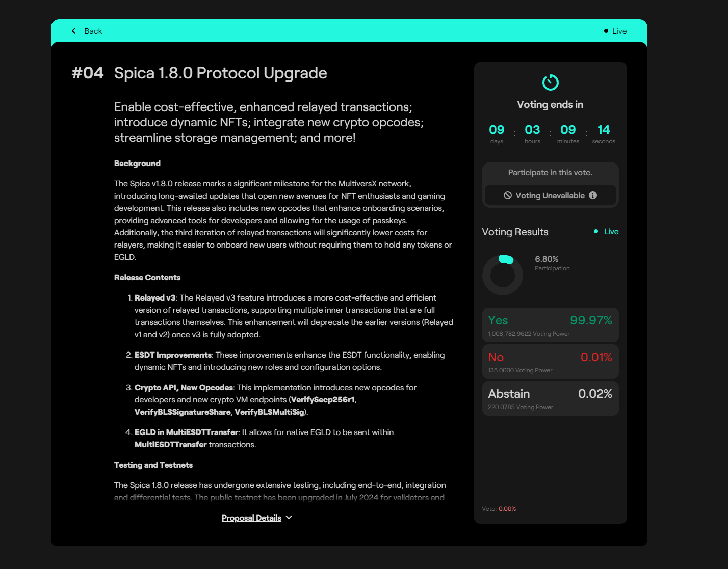Click the '09 minutes' countdown value
The height and width of the screenshot is (569, 728).
pyautogui.click(x=568, y=134)
